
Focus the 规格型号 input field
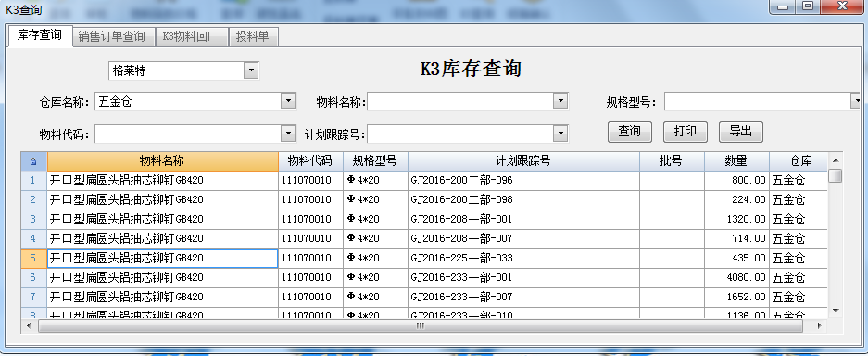click(x=758, y=101)
